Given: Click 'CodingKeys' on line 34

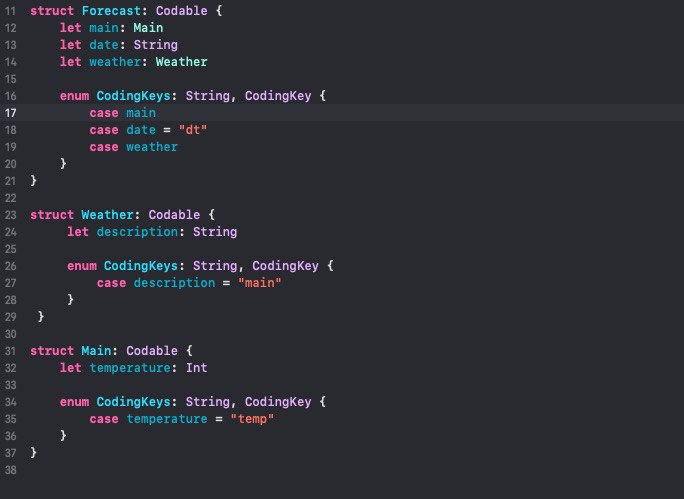Looking at the screenshot, I should pyautogui.click(x=133, y=402).
